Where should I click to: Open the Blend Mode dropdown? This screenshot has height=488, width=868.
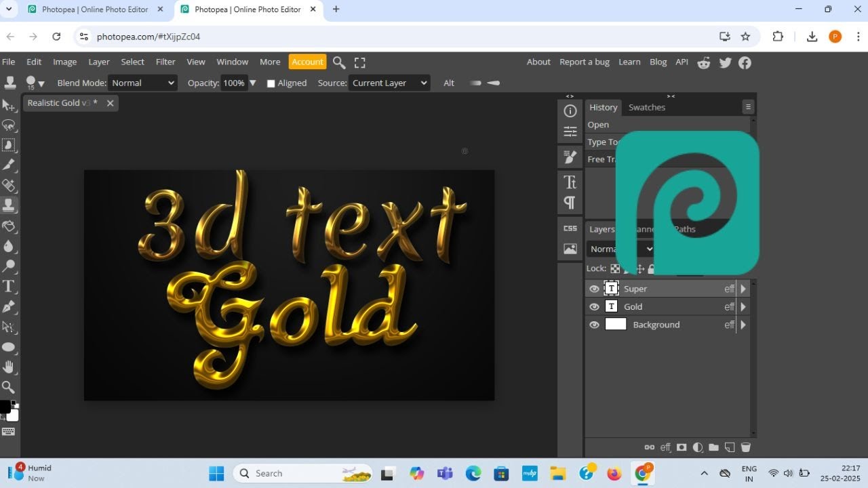142,83
